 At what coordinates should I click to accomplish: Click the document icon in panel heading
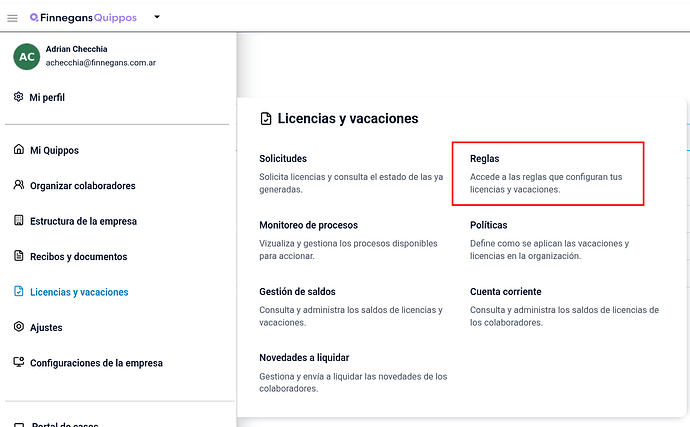266,118
